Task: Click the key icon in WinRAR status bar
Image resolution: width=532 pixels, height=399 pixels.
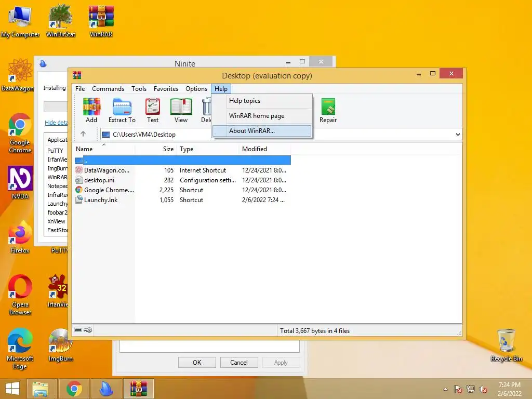Action: 88,330
